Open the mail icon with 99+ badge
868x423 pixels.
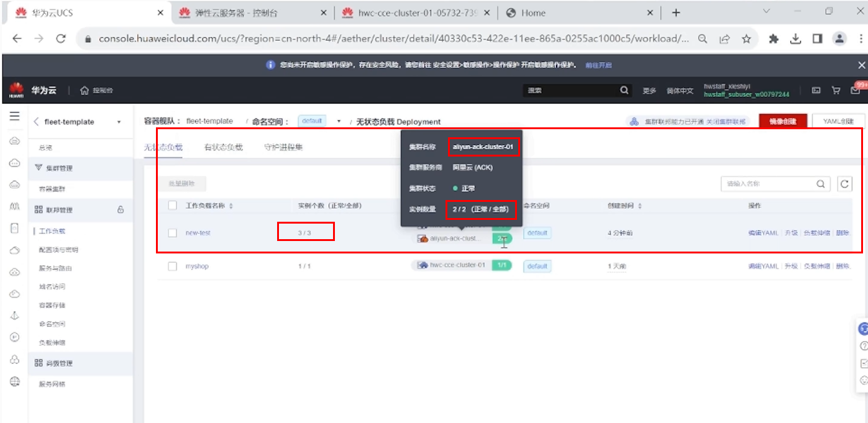(x=856, y=91)
